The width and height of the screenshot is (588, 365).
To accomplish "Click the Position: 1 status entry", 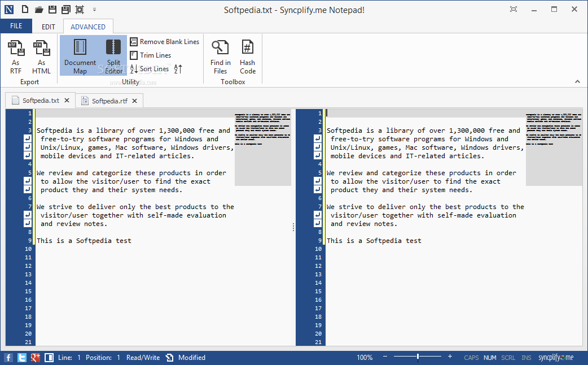I will click(103, 358).
